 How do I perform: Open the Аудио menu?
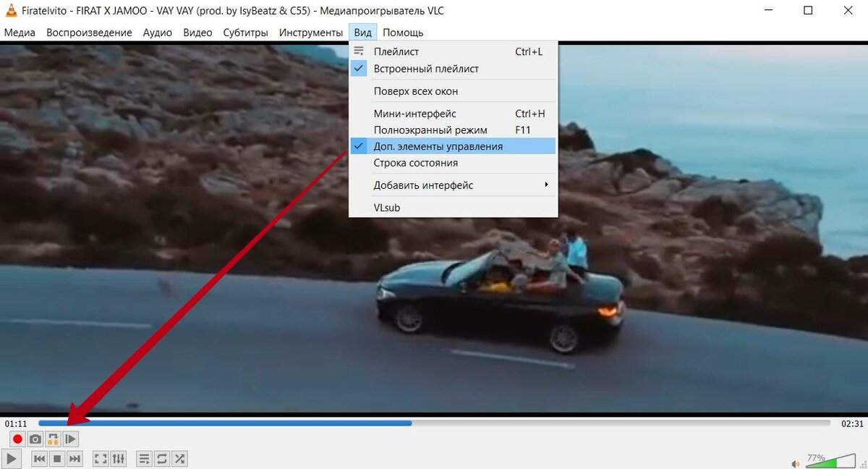[x=157, y=33]
